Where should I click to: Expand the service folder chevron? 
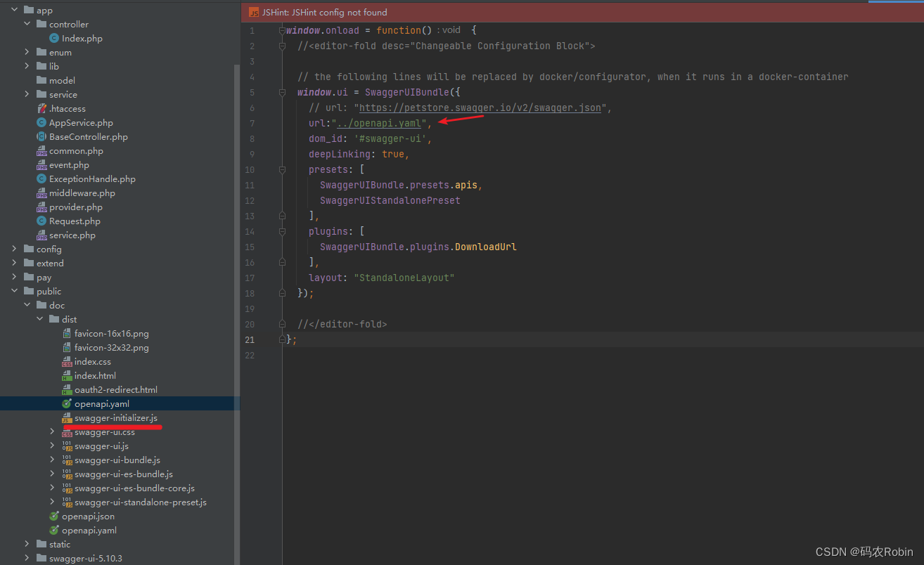(27, 94)
